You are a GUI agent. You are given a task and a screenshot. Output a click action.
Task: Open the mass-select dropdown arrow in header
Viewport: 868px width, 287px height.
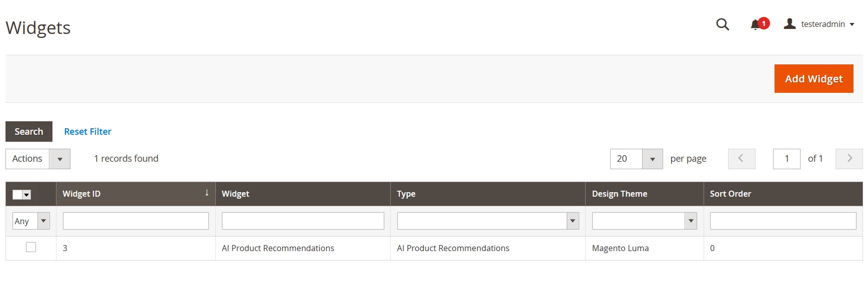(27, 195)
